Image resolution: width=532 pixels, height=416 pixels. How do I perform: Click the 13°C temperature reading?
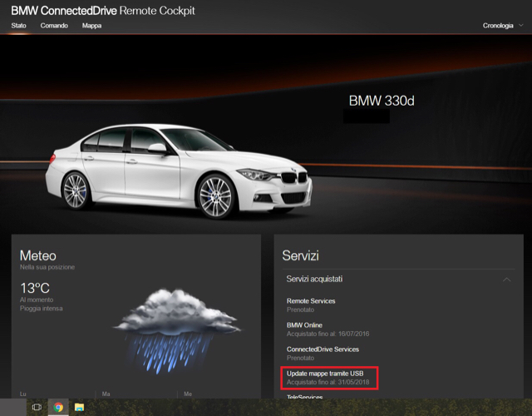coord(35,289)
